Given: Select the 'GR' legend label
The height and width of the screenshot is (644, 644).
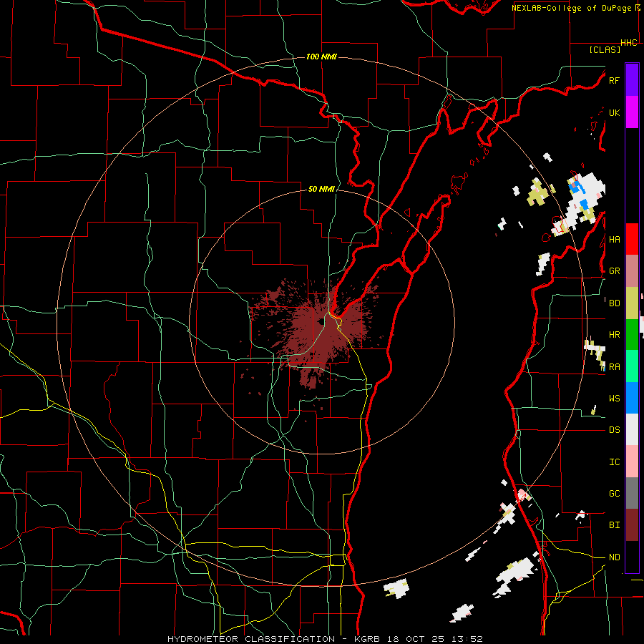Looking at the screenshot, I should 614,271.
